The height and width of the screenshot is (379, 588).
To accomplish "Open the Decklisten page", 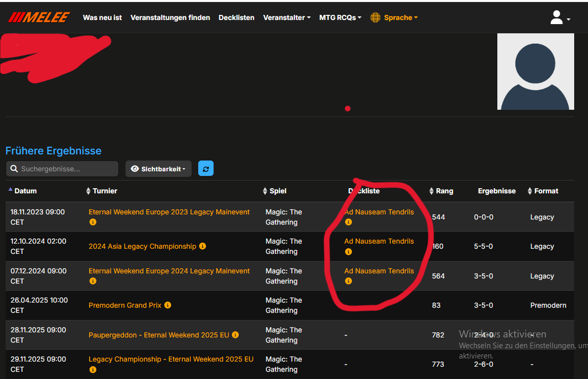I will coord(236,17).
